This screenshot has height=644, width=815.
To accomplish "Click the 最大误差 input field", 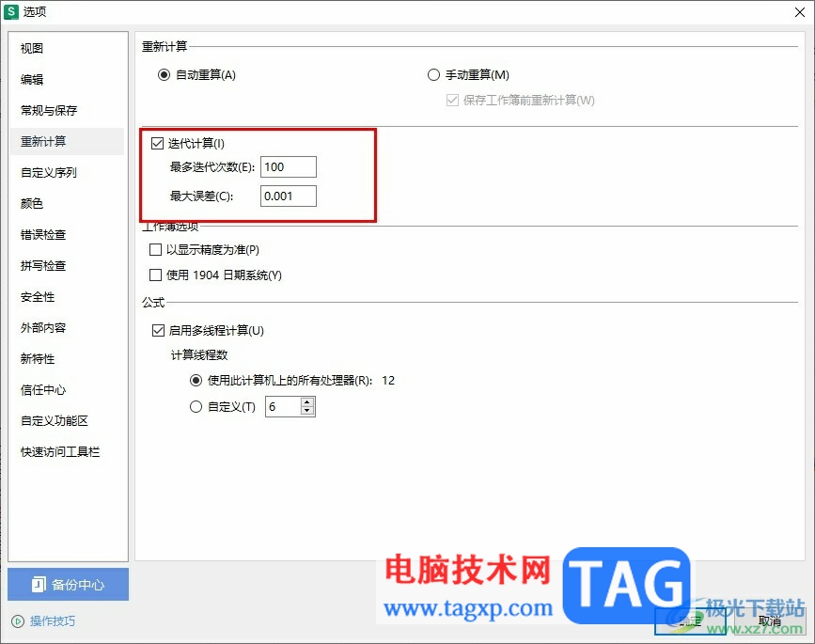I will pos(288,196).
